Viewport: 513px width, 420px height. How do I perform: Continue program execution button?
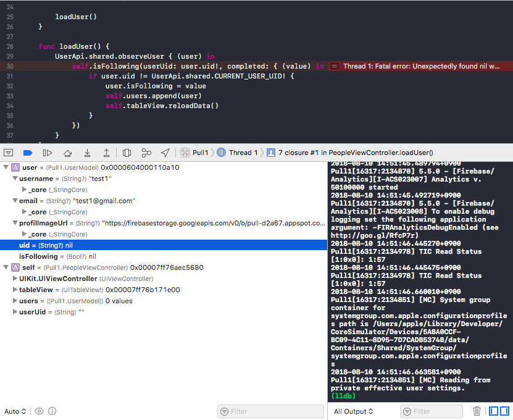pyautogui.click(x=48, y=153)
